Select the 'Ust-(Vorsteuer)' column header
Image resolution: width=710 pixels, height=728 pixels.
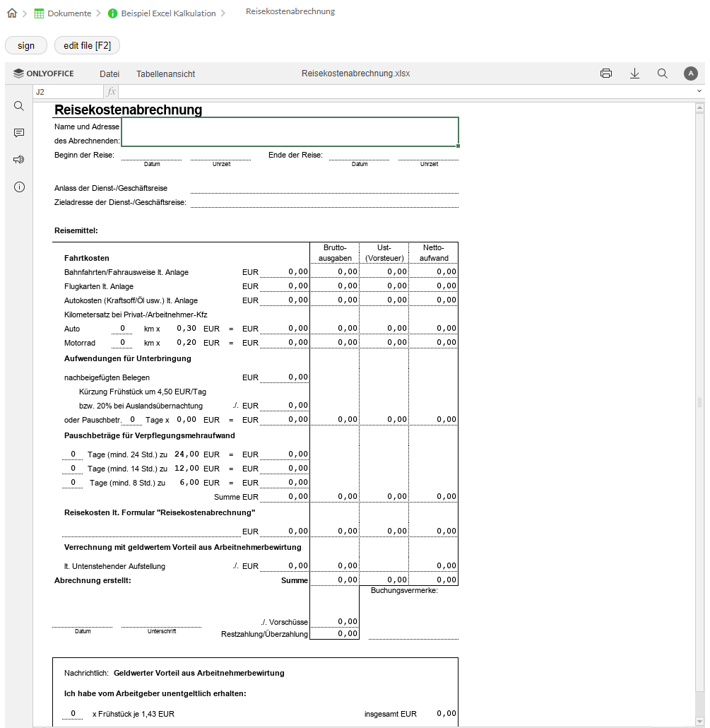click(x=384, y=253)
